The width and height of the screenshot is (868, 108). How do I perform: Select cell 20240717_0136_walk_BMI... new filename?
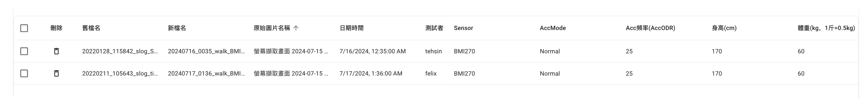pyautogui.click(x=206, y=73)
